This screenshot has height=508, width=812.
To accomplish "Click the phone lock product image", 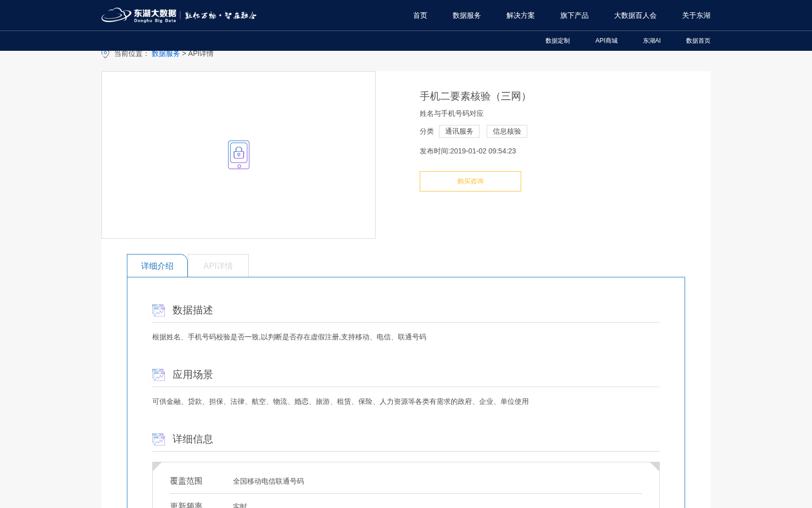I will tap(239, 155).
